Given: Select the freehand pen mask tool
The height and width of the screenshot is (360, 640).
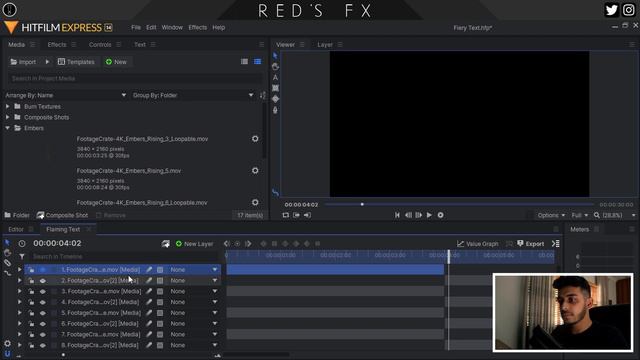Looking at the screenshot, I should 275,110.
